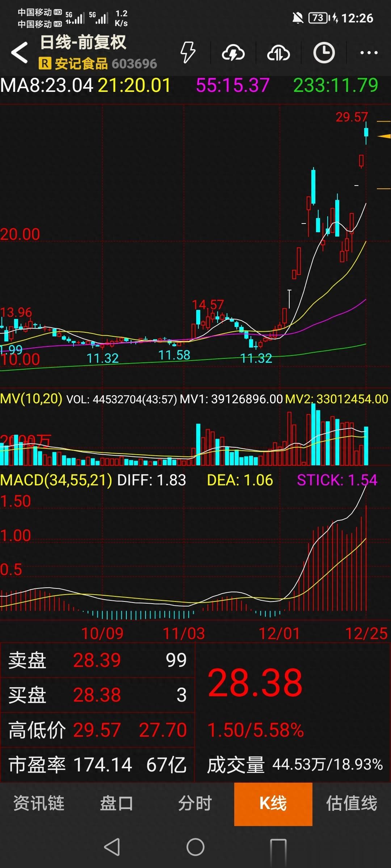Tap the 13.96 price label

point(16,312)
